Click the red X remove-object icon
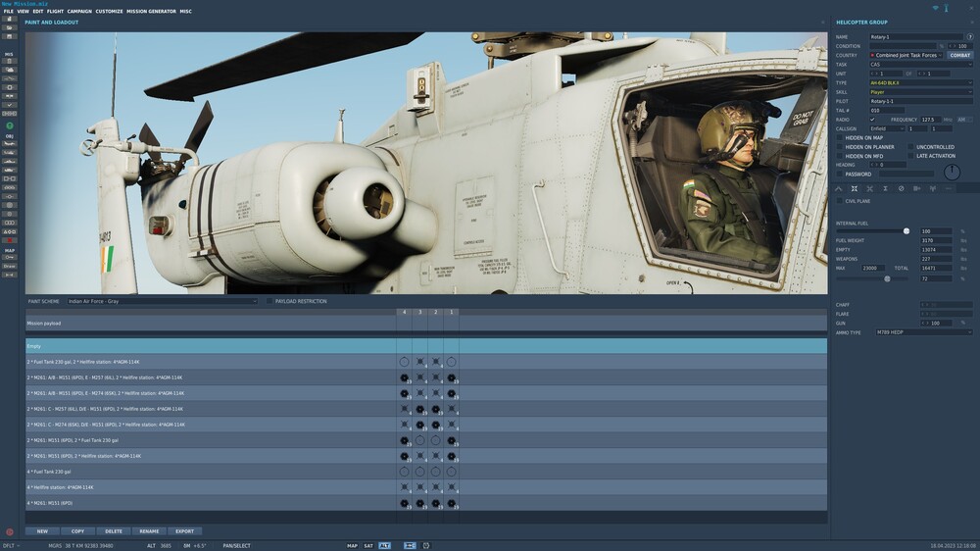The image size is (980, 551). click(10, 240)
